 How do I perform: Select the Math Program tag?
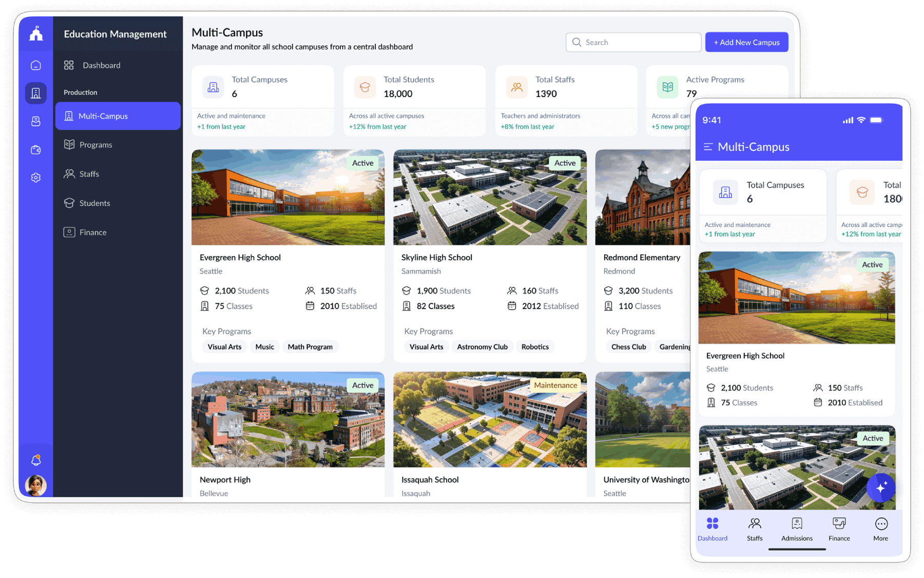310,346
